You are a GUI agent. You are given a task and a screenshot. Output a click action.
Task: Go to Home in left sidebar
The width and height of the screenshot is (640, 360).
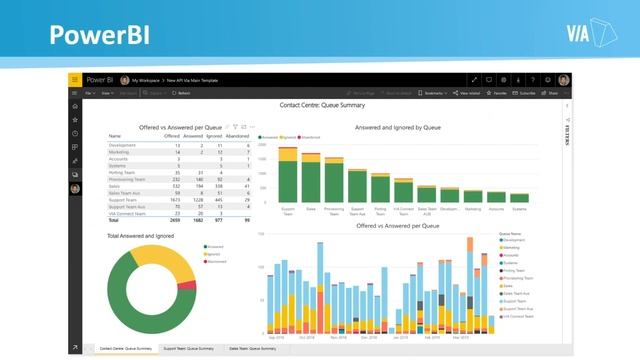(75, 106)
